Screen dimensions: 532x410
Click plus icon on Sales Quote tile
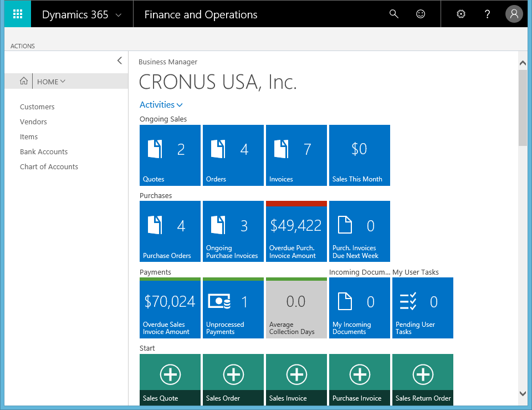170,374
